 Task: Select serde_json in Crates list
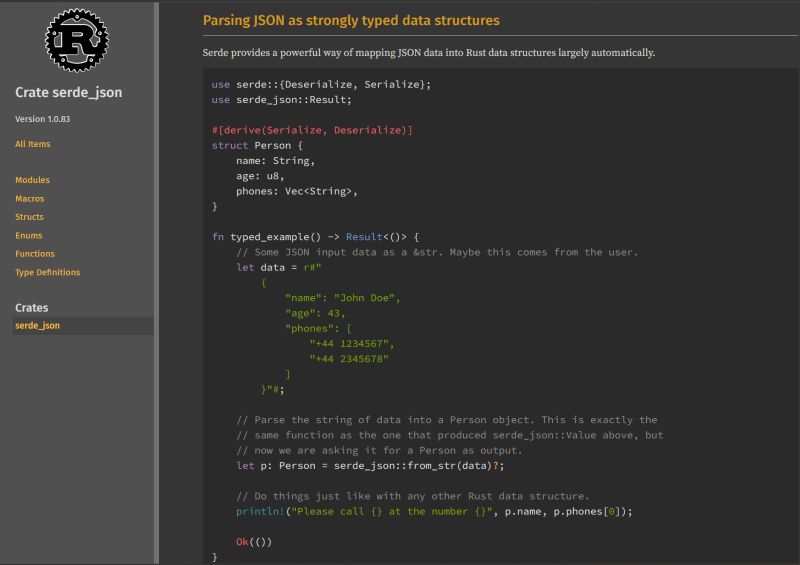tap(83, 326)
